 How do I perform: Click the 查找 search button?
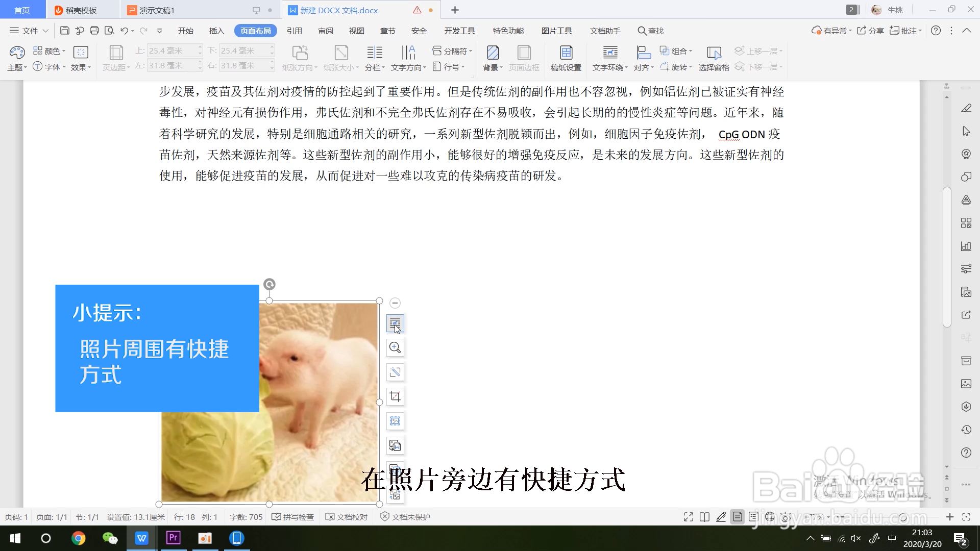pyautogui.click(x=650, y=31)
